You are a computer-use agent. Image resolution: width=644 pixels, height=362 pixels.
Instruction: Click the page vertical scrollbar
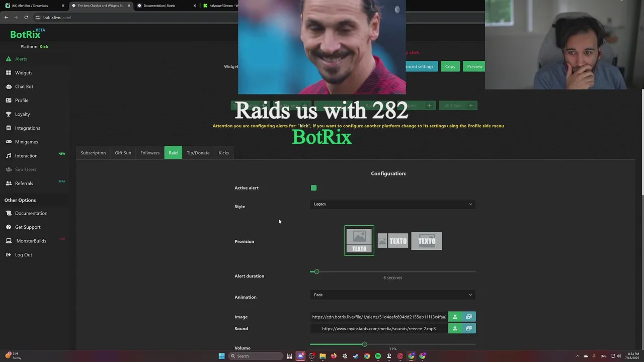642,142
